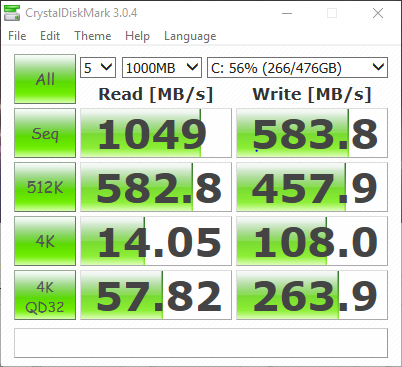Open the Edit menu
The image size is (402, 367).
click(50, 36)
